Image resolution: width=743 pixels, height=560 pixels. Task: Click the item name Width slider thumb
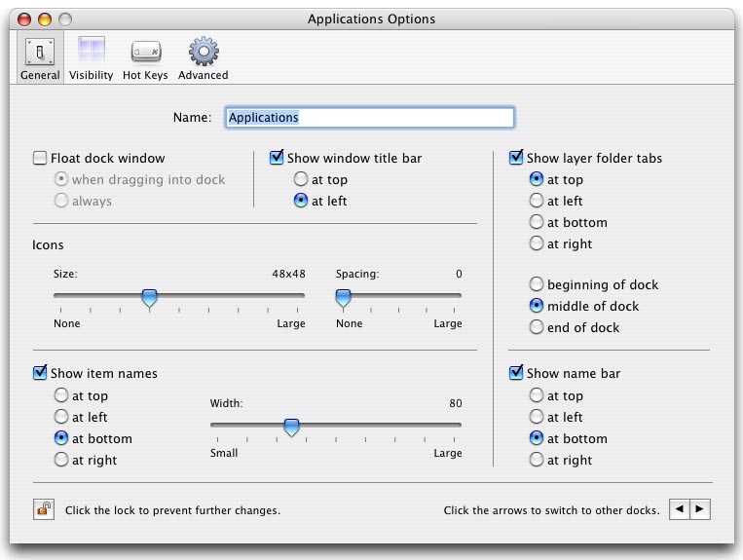point(291,429)
